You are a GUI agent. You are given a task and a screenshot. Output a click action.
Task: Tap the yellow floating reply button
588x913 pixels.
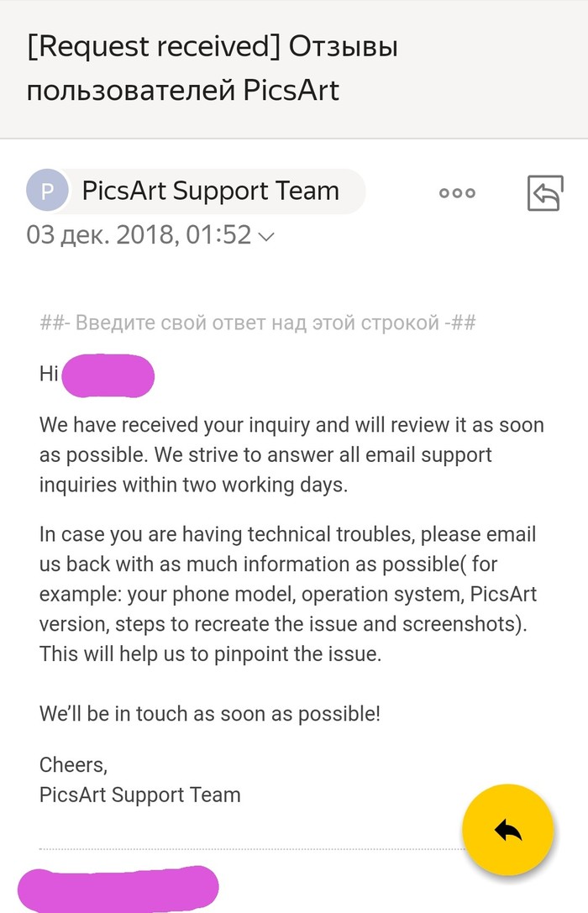pyautogui.click(x=507, y=830)
